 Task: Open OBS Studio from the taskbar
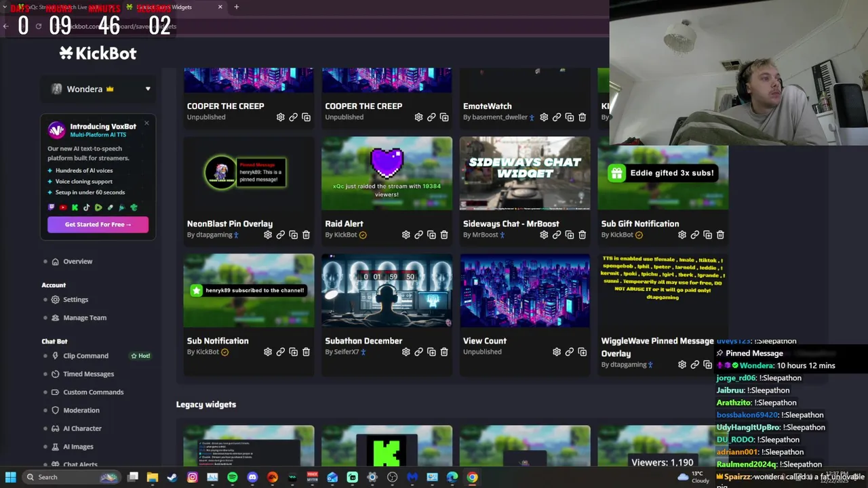[x=392, y=477]
